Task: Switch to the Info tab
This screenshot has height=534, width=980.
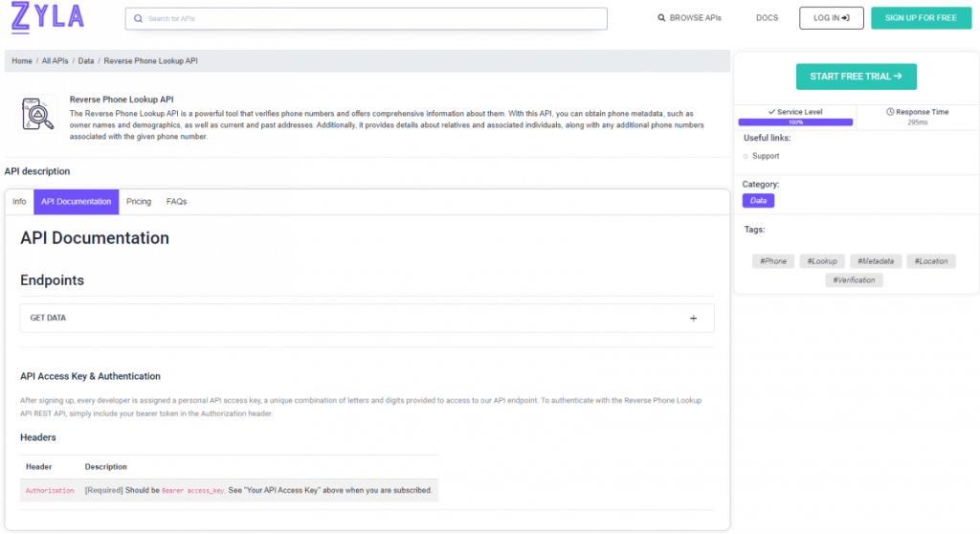Action: point(19,202)
